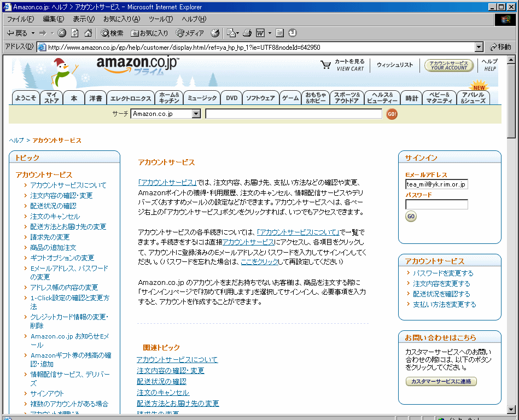Expand the Back button history dropdown arrow

(x=33, y=33)
